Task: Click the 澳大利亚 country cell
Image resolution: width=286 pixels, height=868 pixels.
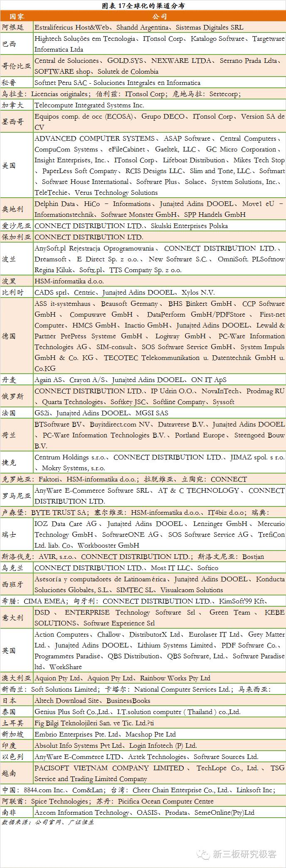Action: tap(17, 678)
